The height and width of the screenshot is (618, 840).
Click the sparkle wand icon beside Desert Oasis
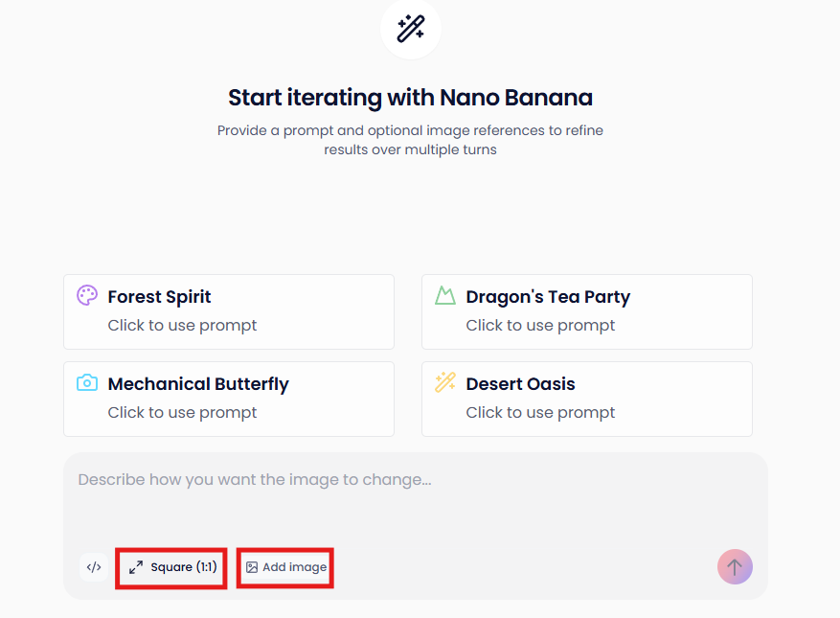pos(445,383)
